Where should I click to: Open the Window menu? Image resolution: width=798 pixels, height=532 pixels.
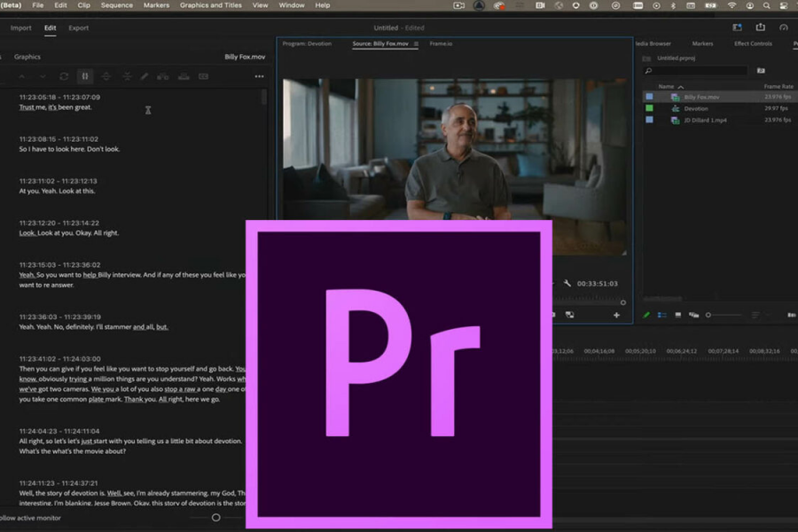(291, 5)
